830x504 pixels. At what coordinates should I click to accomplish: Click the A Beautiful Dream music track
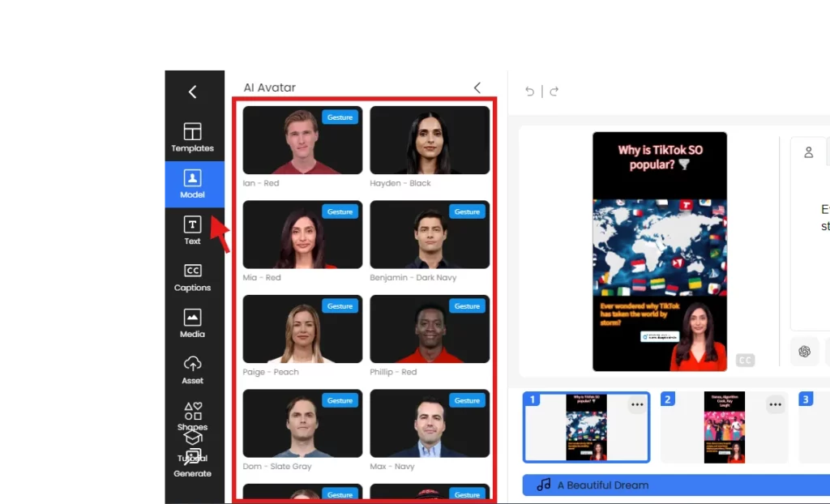point(676,485)
